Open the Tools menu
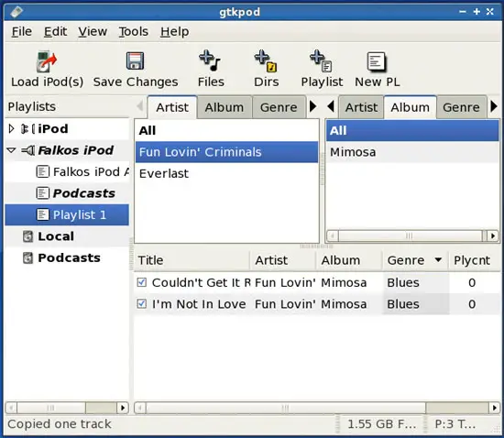The width and height of the screenshot is (504, 438). point(134,31)
